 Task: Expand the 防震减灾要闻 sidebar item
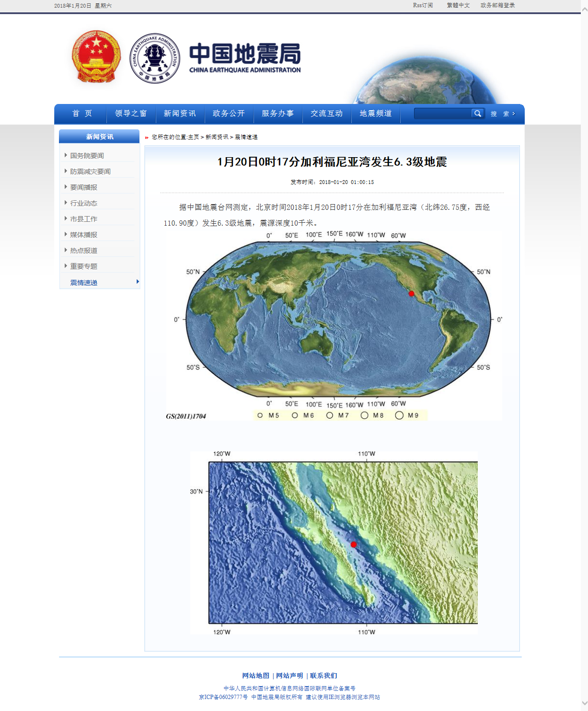point(90,172)
